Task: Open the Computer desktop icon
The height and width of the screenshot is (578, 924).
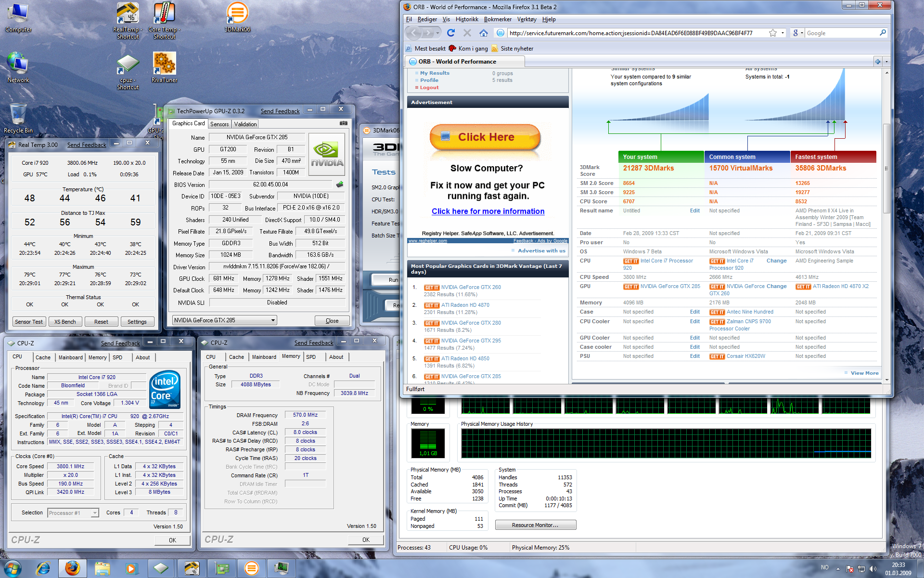Action: pyautogui.click(x=18, y=18)
